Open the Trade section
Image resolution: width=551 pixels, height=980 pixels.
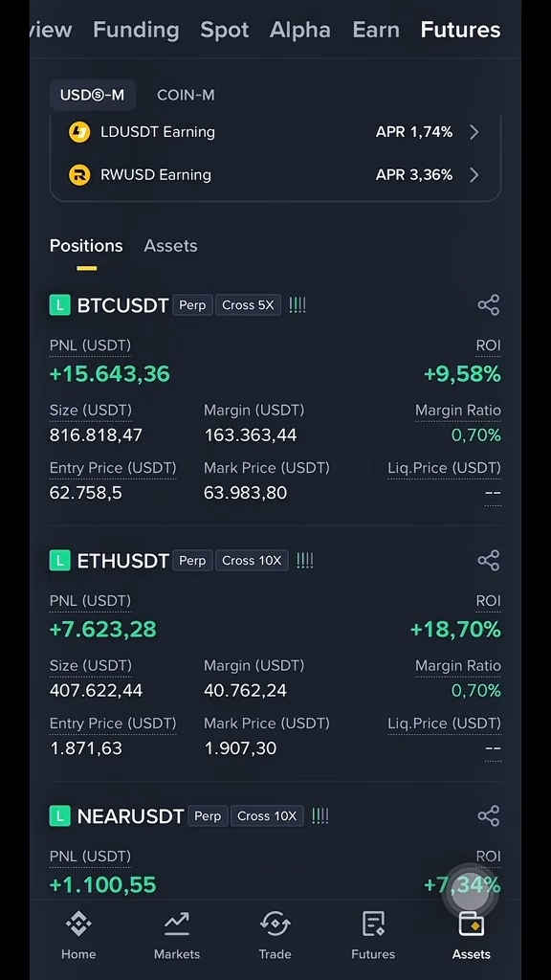275,935
